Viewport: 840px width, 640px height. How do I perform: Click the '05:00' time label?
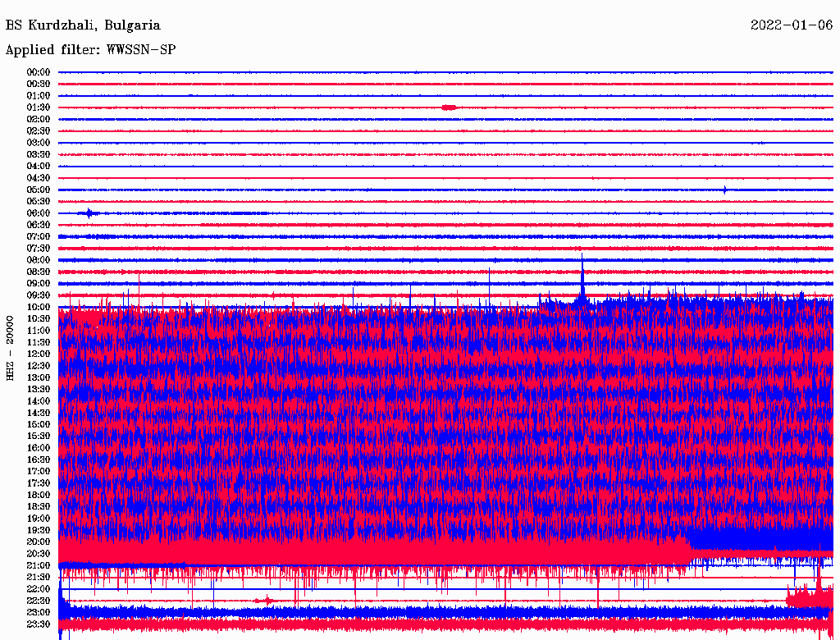(x=39, y=190)
